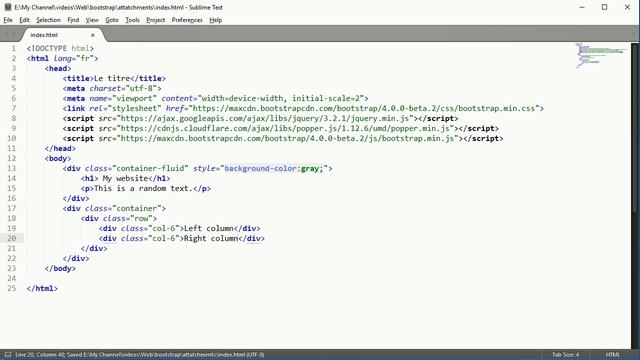Open the Tools menu
The image size is (640, 360).
(132, 20)
